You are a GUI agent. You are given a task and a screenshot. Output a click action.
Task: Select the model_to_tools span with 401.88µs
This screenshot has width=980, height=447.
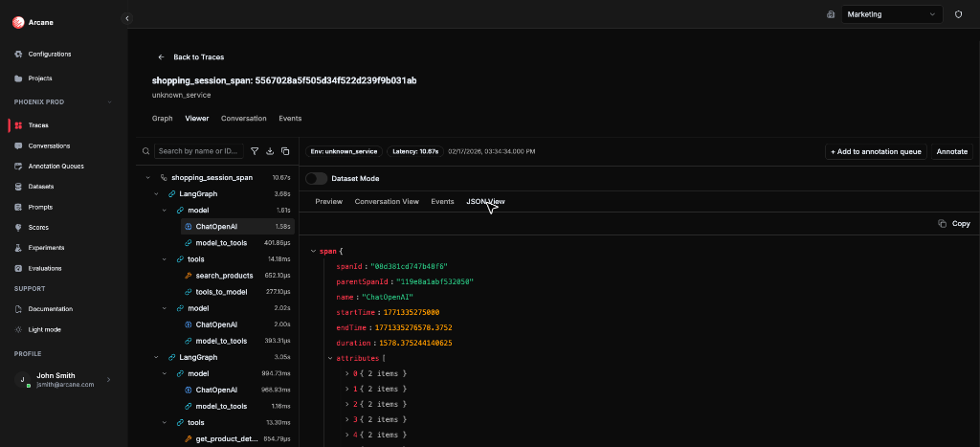coord(235,242)
